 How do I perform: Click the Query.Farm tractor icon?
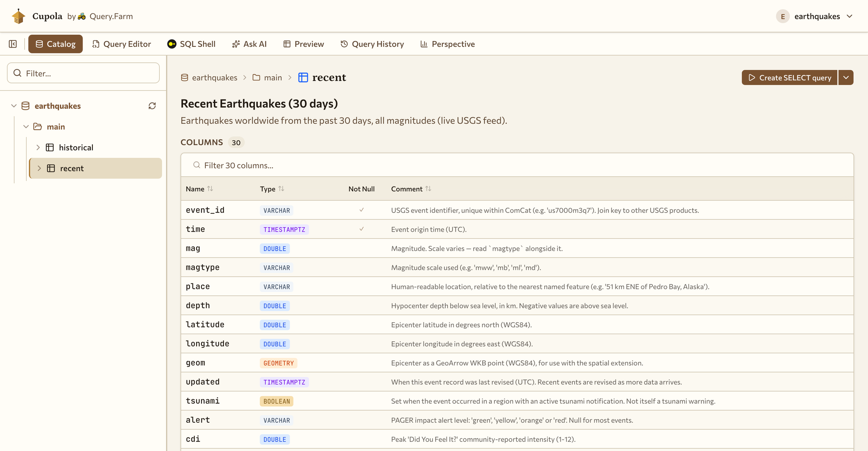tap(82, 16)
